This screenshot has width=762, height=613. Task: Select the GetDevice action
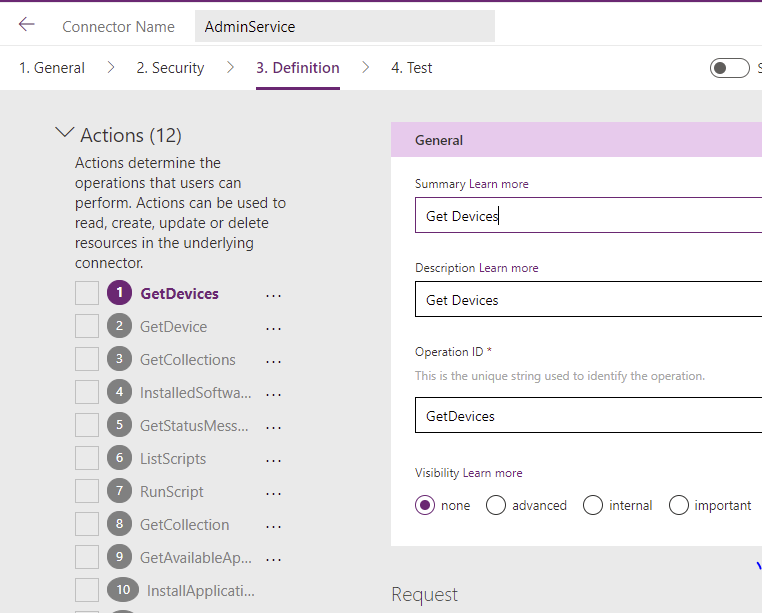(x=173, y=327)
